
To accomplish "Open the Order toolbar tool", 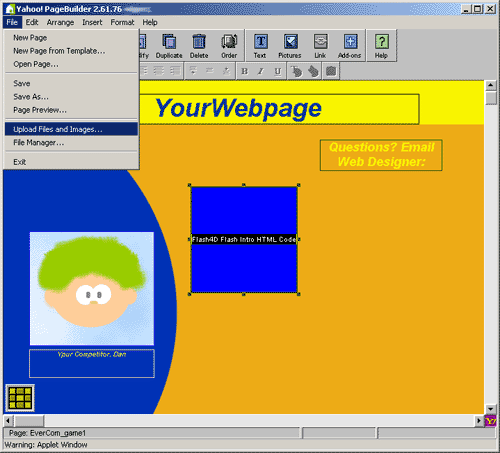I will click(229, 46).
